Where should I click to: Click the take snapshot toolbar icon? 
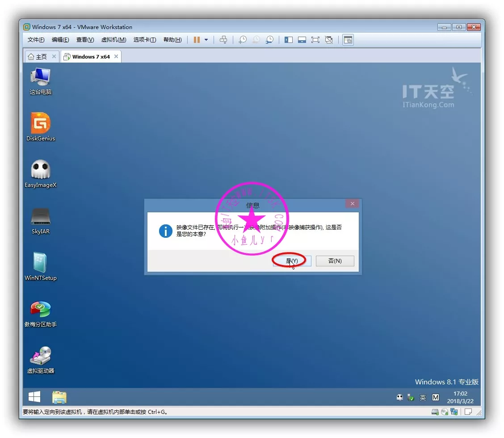coord(242,40)
